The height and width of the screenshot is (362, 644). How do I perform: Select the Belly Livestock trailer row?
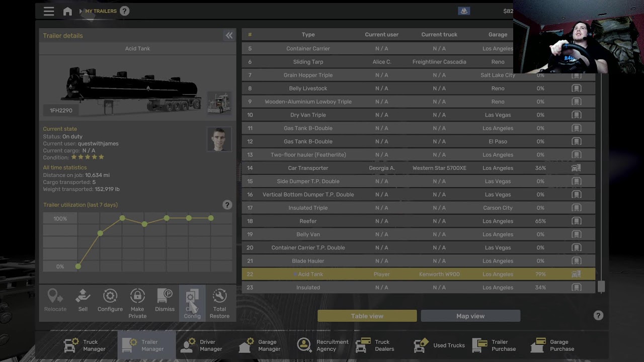[x=419, y=88]
